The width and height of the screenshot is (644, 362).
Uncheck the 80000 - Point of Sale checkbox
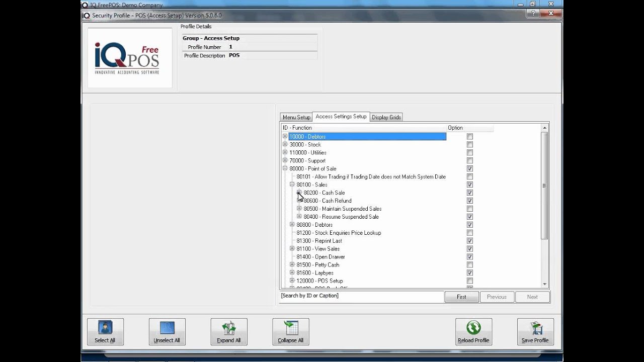pyautogui.click(x=470, y=169)
